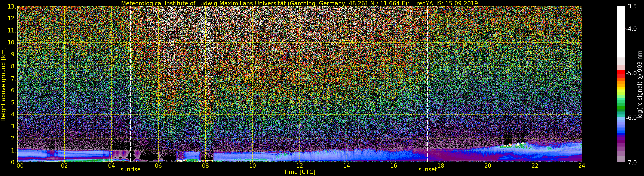Click time axis tick label '12'

click(x=300, y=166)
